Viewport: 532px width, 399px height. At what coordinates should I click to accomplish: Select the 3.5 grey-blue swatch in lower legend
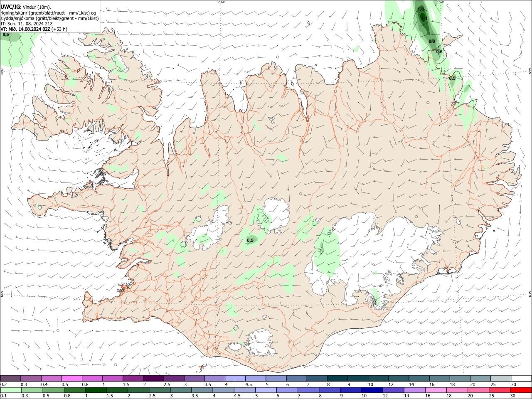[202, 390]
